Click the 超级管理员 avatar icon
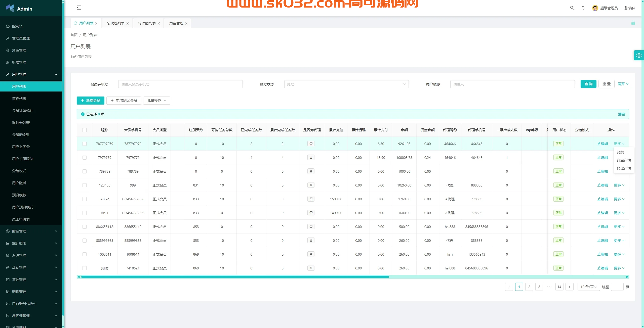Viewport: 644px width, 328px height. pos(595,8)
